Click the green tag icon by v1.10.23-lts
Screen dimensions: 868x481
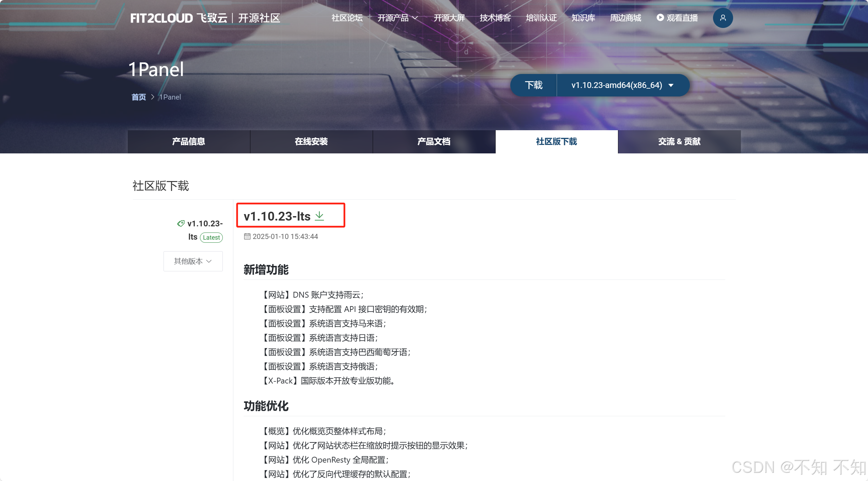[181, 224]
